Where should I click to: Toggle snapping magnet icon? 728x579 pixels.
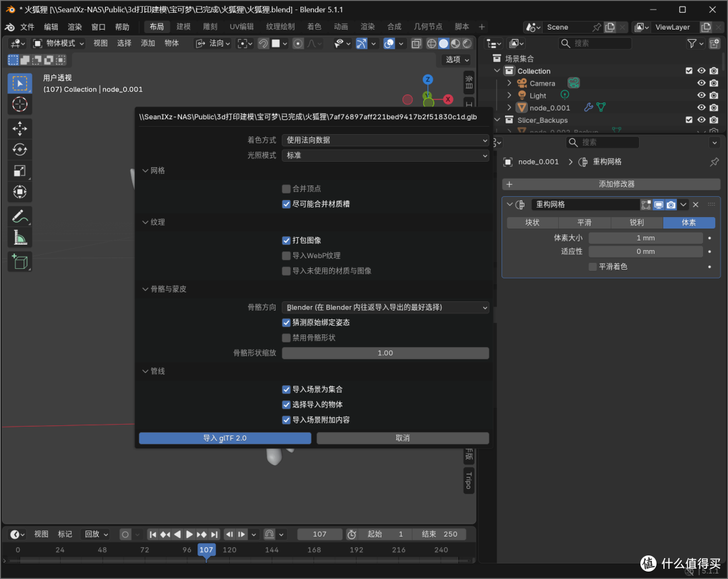(264, 43)
